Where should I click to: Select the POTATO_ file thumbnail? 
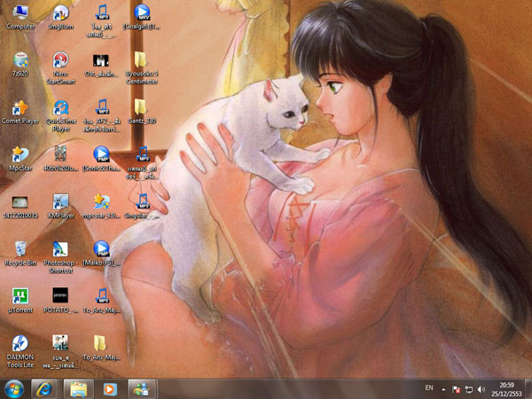(x=61, y=301)
